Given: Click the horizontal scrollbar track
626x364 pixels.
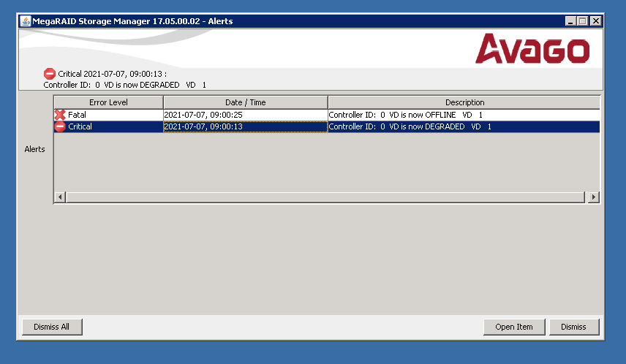Looking at the screenshot, I should tap(325, 197).
